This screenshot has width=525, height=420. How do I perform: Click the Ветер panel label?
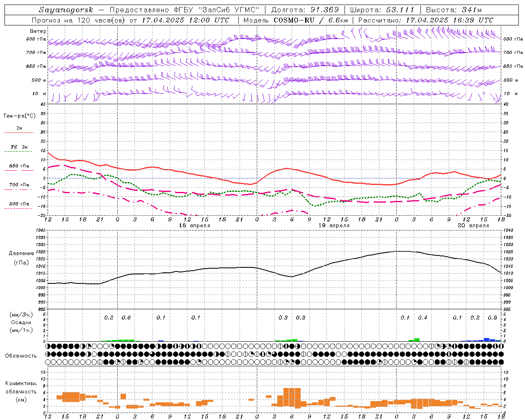pyautogui.click(x=38, y=31)
